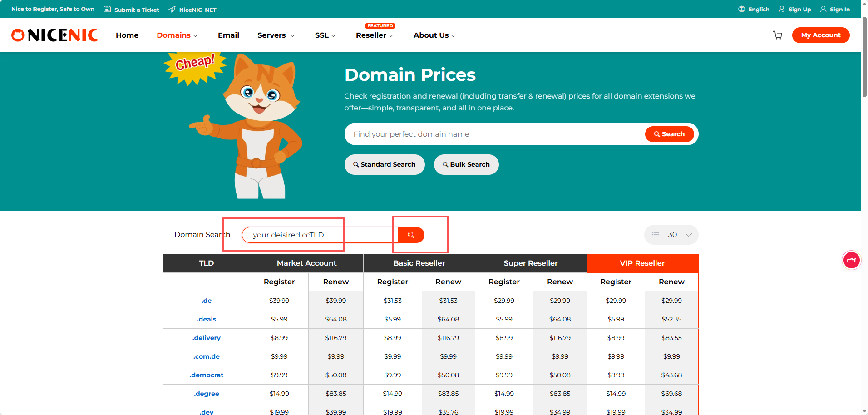The height and width of the screenshot is (415, 868).
Task: Click Sign In at top right
Action: pos(835,9)
